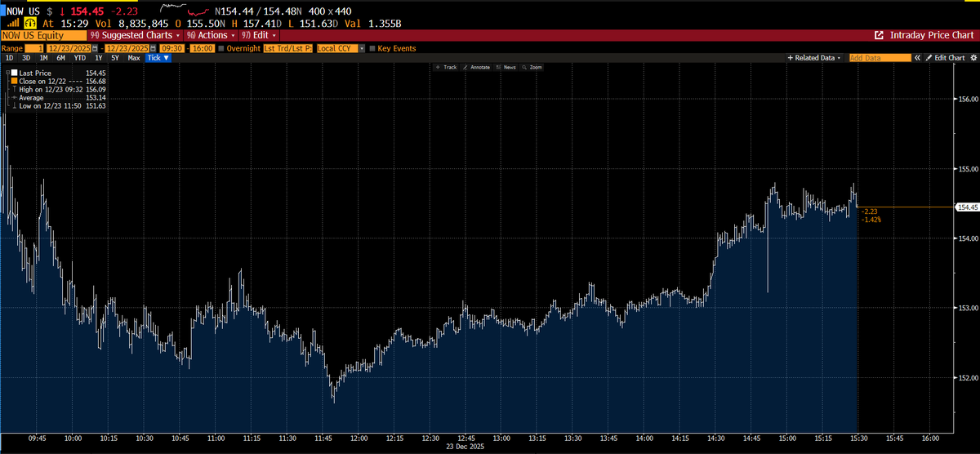Viewport: 980px width, 454px height.
Task: Click the Zoom tool in chart toolbar
Action: click(x=532, y=67)
